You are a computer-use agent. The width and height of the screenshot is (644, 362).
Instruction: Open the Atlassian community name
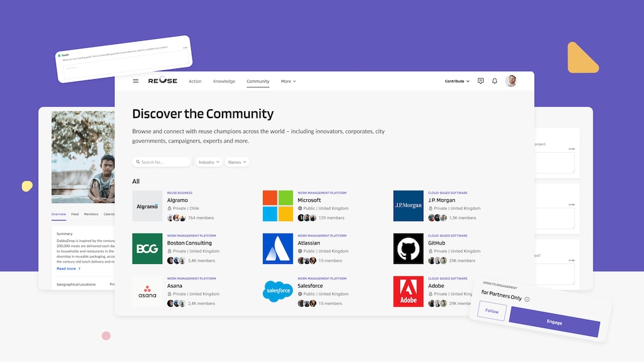(x=309, y=243)
